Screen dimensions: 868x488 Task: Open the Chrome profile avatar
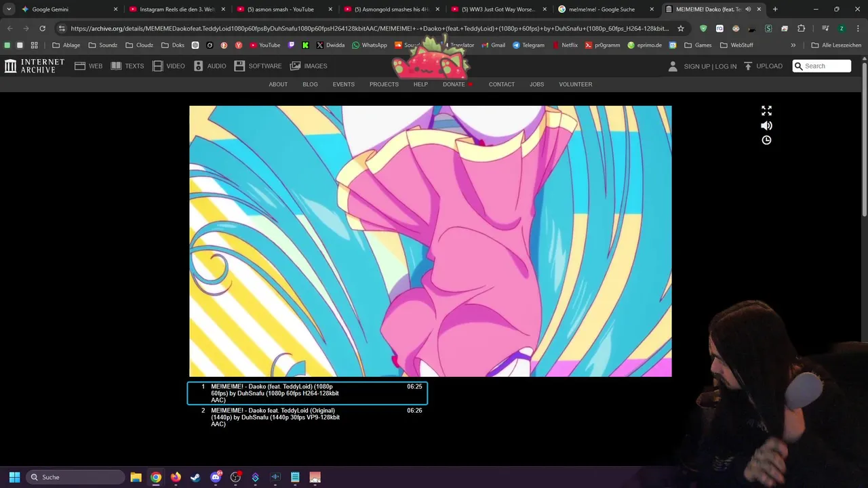[842, 28]
